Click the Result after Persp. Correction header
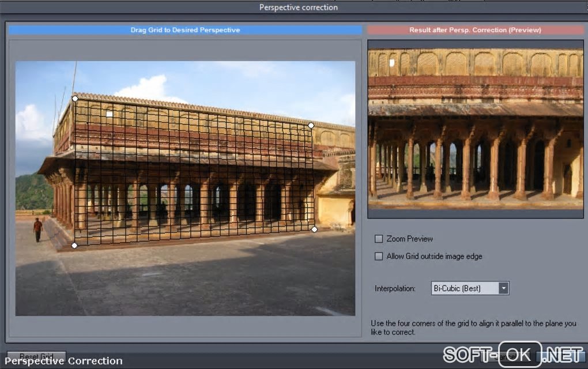 tap(475, 30)
